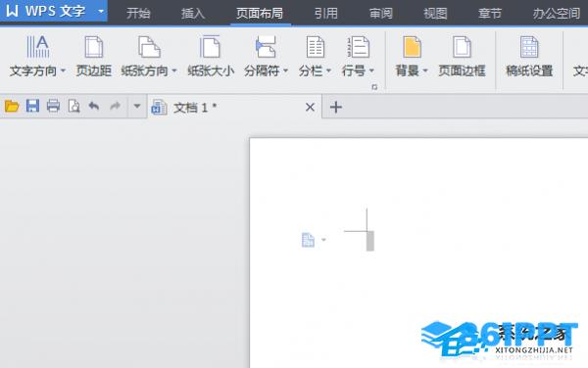Click the Save disk icon
The height and width of the screenshot is (368, 588).
(x=32, y=107)
